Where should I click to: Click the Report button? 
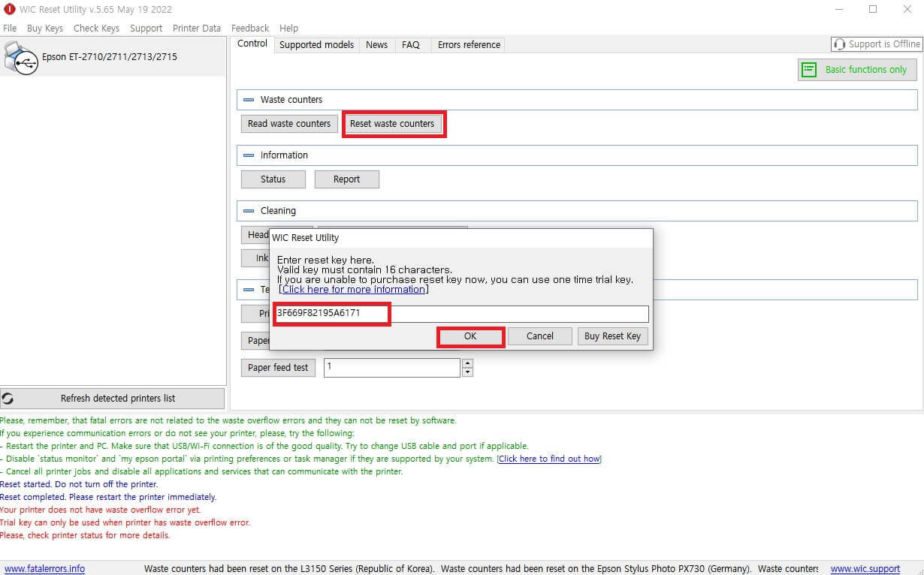click(346, 179)
